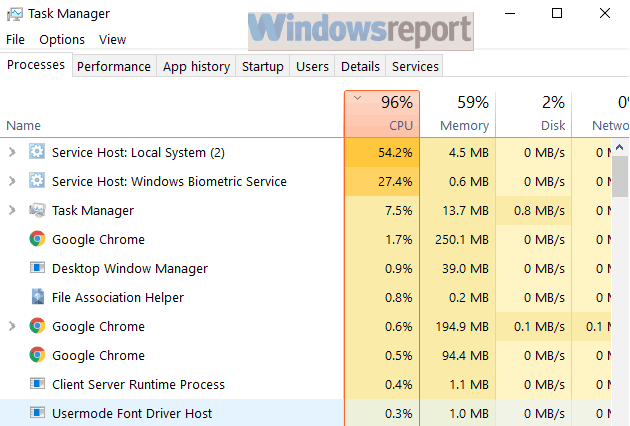Click the 1.7% CPU cell
Screen dimensions: 630x426
pos(382,240)
